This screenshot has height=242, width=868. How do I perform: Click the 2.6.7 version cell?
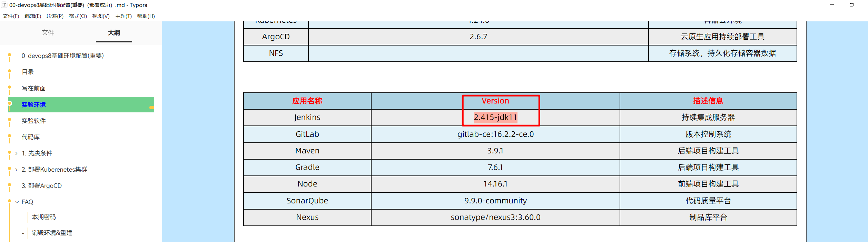point(479,37)
